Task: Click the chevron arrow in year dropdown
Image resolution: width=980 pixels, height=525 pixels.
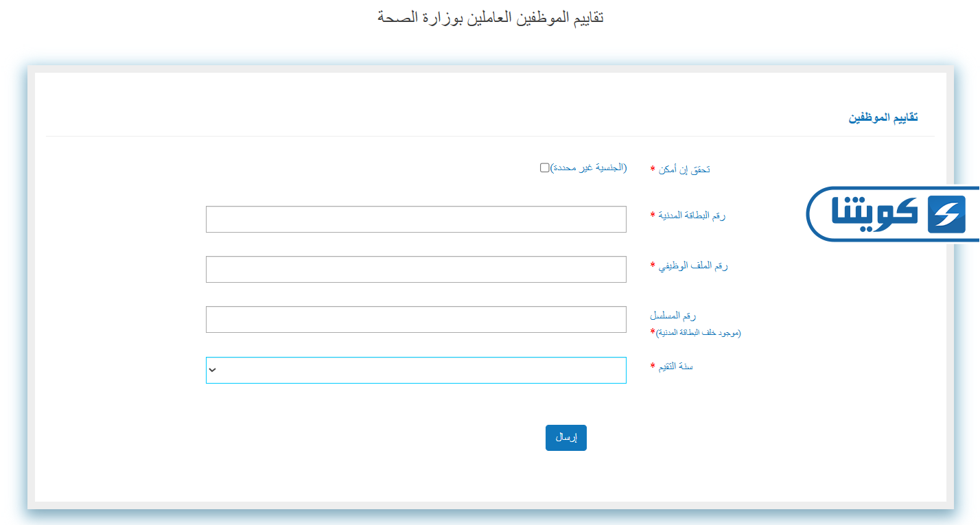Action: pyautogui.click(x=213, y=370)
